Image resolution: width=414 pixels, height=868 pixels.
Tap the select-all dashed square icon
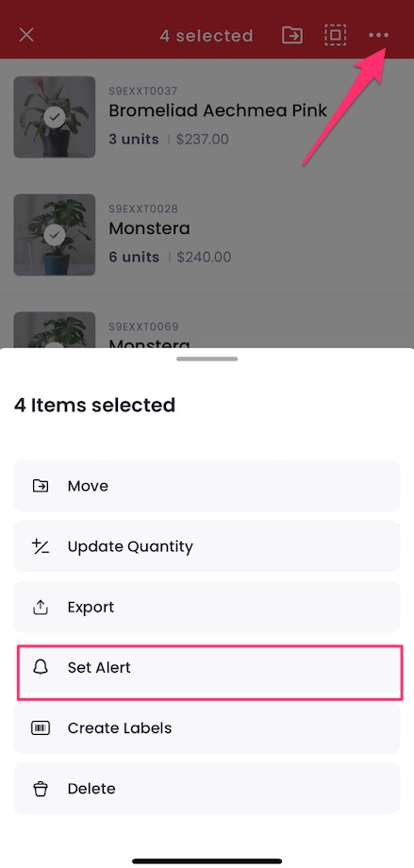click(336, 36)
